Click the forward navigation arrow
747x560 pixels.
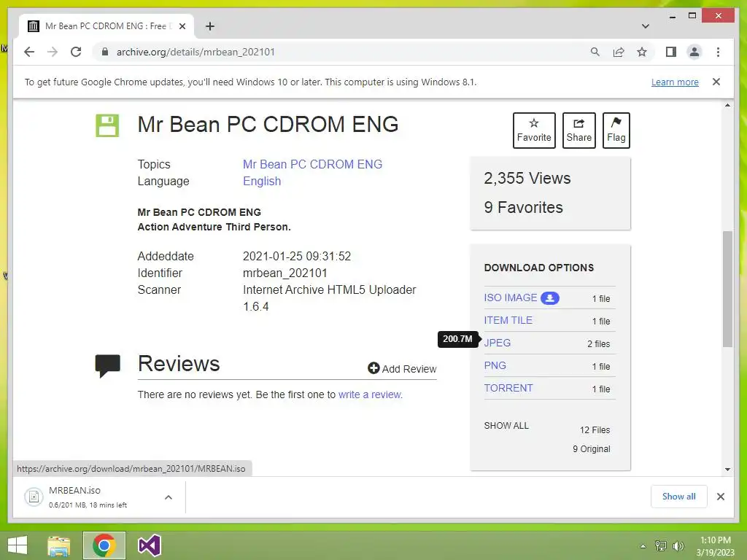click(x=53, y=52)
